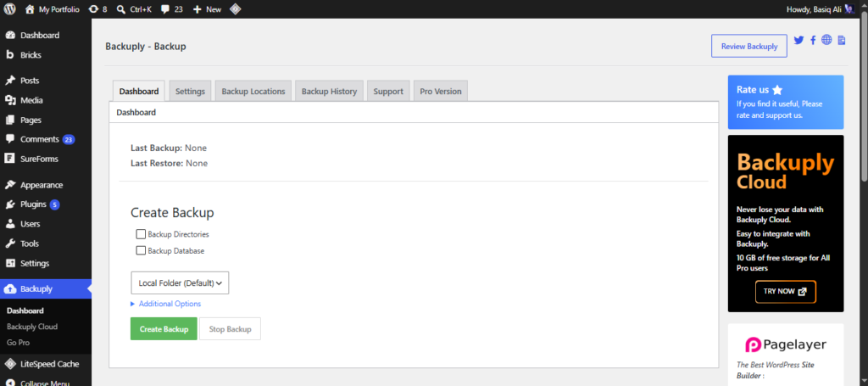Screen dimensions: 868x386
Task: Click the SureForms icon in sidebar
Action: [9, 159]
